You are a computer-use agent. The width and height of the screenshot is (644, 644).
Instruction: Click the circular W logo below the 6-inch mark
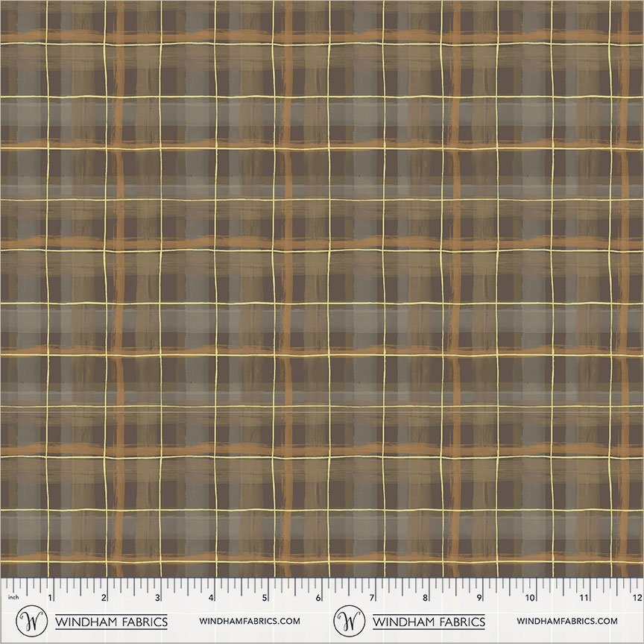coord(349,620)
